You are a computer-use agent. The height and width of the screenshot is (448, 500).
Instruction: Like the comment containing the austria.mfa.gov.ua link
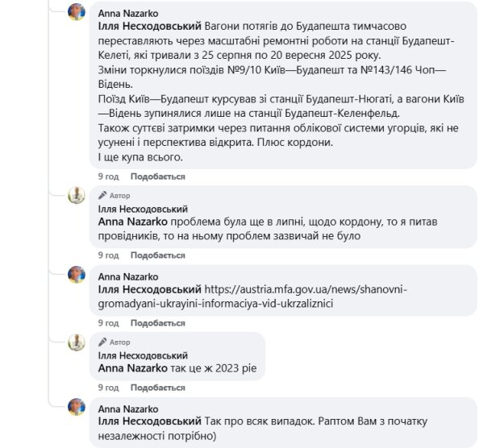(158, 323)
